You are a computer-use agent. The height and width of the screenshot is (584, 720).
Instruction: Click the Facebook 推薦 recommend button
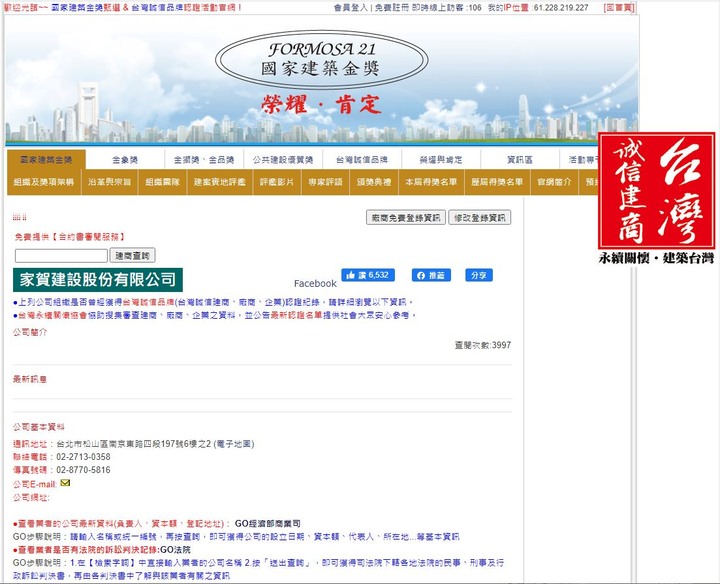pos(431,275)
